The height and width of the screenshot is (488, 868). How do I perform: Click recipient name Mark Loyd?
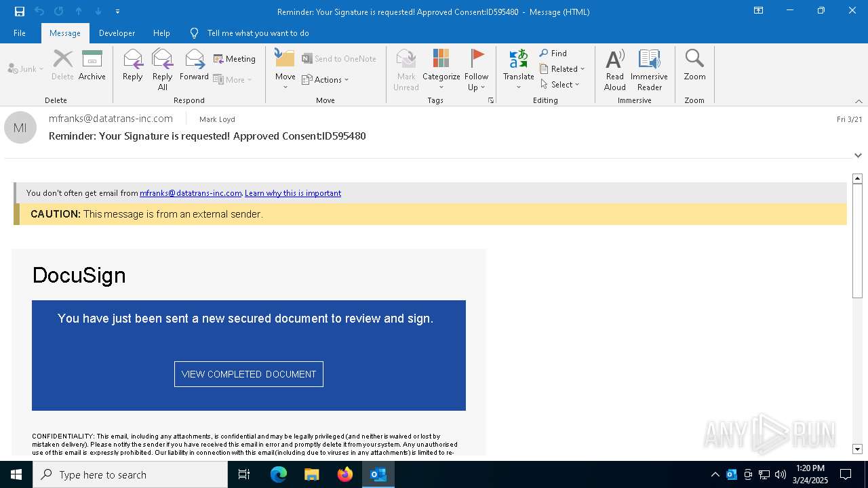pos(217,119)
